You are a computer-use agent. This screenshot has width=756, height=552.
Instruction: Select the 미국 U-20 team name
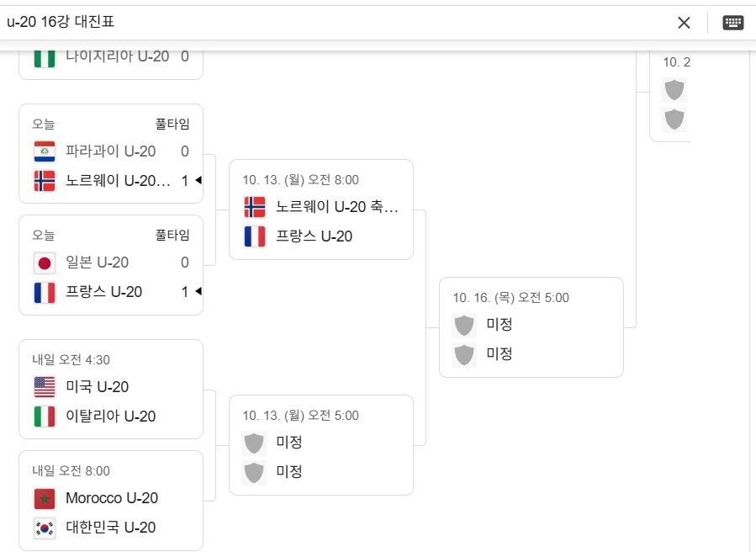click(97, 387)
